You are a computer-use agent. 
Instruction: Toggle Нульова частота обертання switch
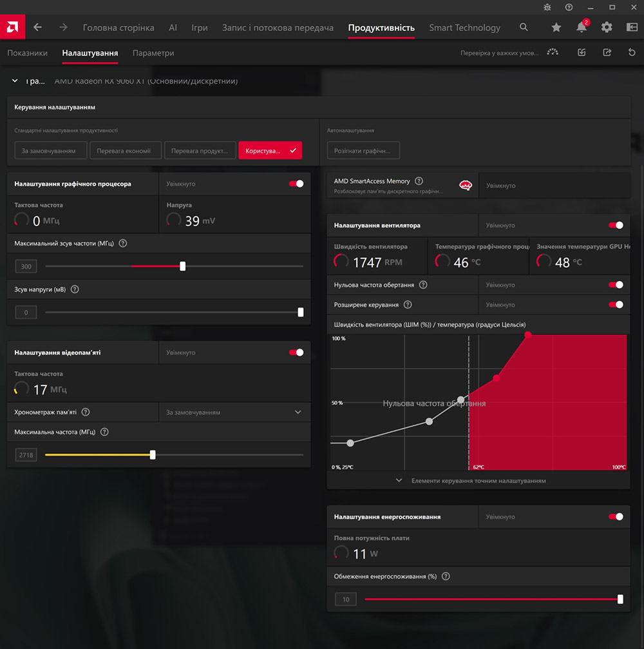616,285
